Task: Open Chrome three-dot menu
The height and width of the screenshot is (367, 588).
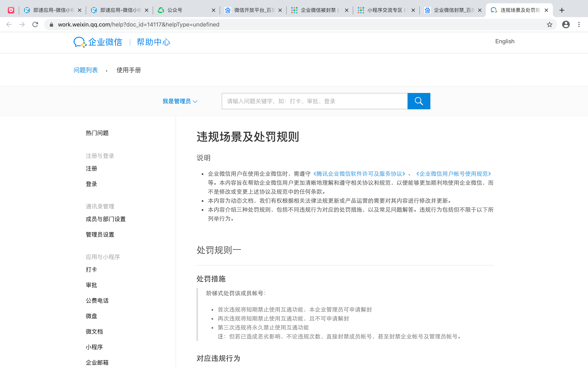Action: coord(579,24)
